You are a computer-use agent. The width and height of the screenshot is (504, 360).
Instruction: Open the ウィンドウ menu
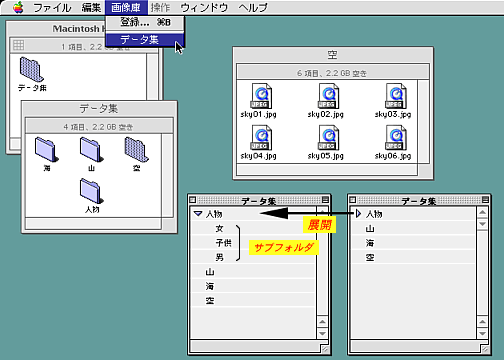204,7
